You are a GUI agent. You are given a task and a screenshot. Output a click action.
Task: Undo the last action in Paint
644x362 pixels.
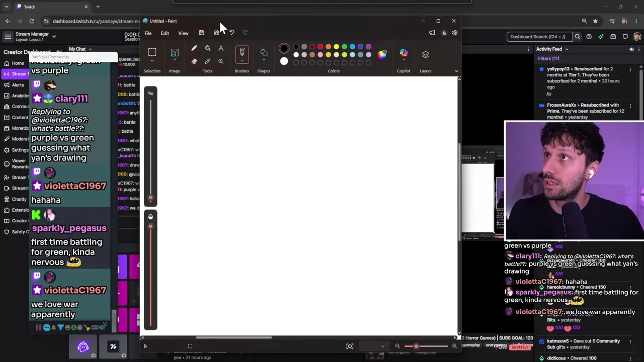(232, 33)
